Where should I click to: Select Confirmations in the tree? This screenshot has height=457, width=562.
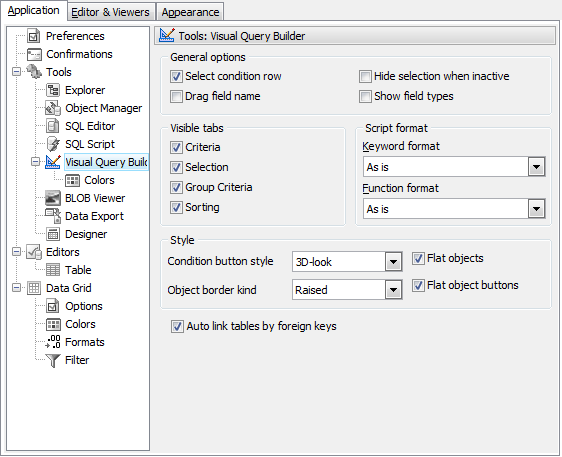(x=79, y=54)
